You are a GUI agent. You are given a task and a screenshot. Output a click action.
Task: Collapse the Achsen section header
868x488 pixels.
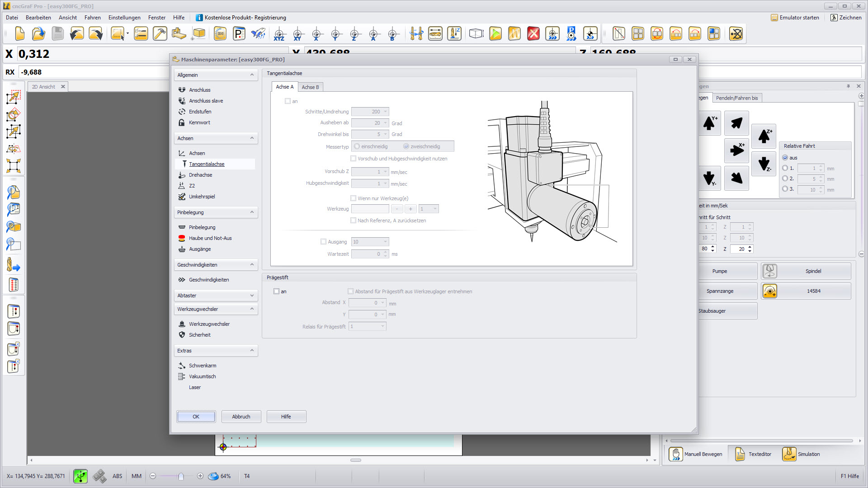[216, 138]
